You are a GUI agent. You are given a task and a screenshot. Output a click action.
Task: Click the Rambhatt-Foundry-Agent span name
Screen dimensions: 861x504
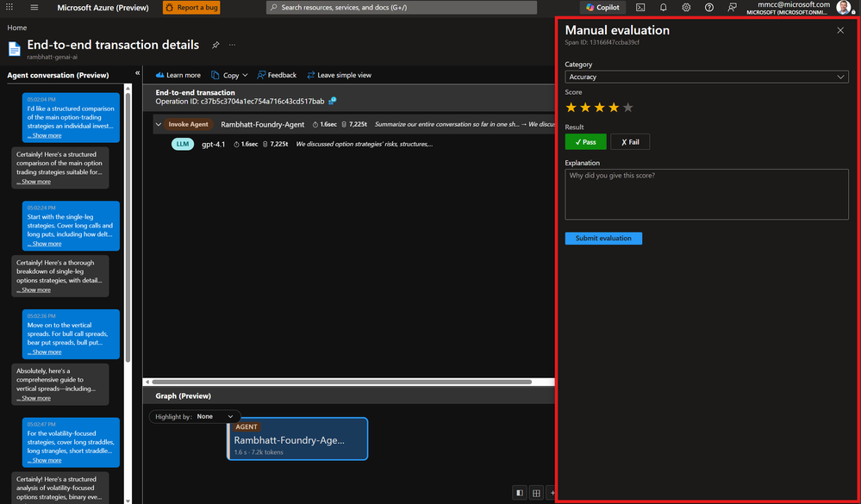[263, 125]
